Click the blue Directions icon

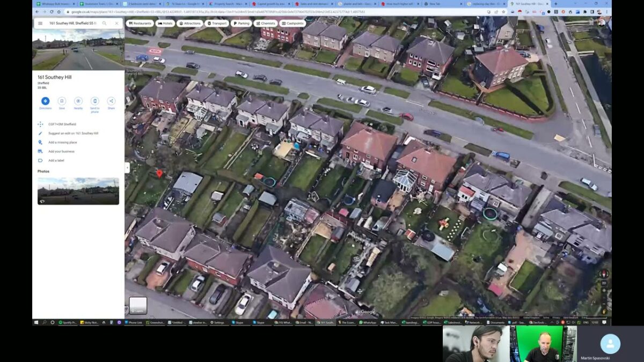coord(45,101)
